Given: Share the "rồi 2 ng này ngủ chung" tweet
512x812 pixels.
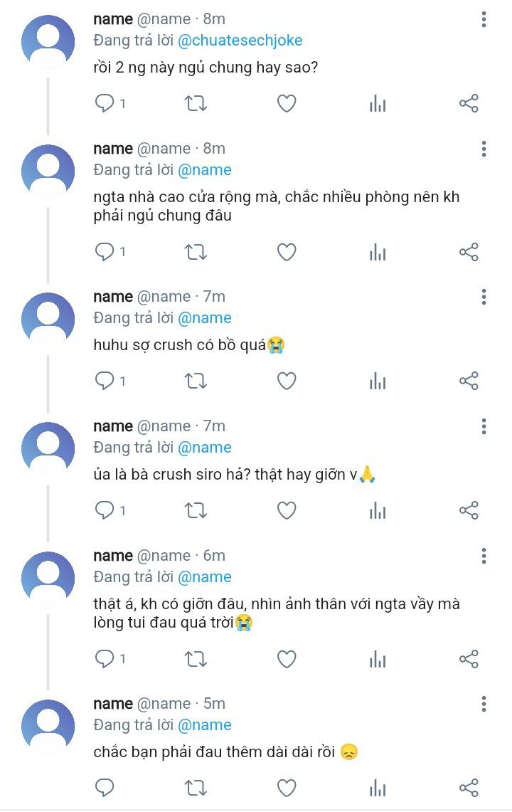Looking at the screenshot, I should (x=469, y=104).
